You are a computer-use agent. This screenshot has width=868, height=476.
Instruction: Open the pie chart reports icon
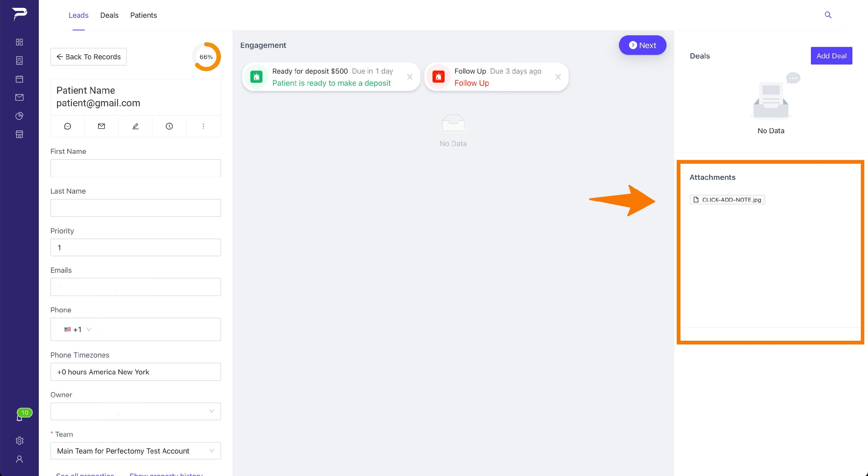tap(19, 116)
